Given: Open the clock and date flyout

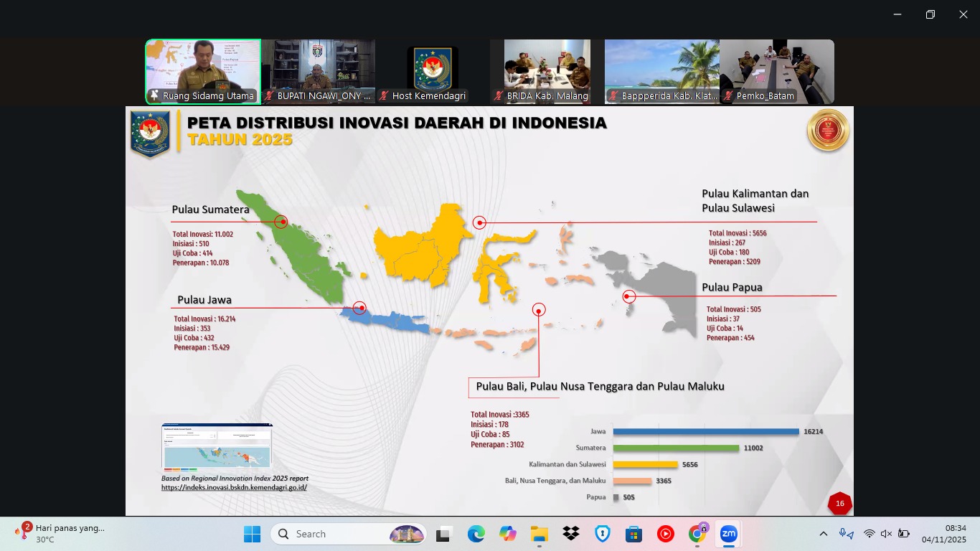Looking at the screenshot, I should coord(943,534).
